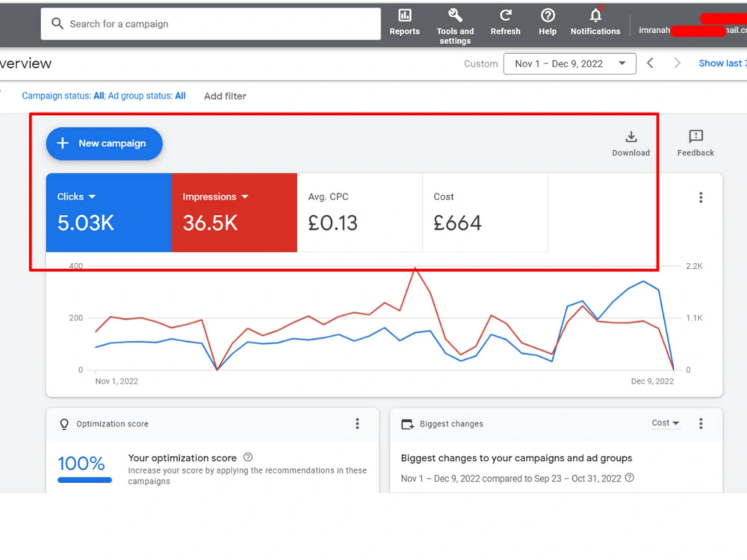Expand the Clicks metric dropdown
This screenshot has height=560, width=747.
[92, 196]
